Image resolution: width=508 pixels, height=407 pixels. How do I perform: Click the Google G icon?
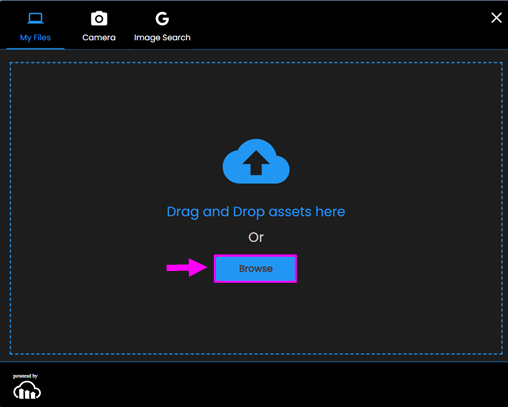coord(162,19)
